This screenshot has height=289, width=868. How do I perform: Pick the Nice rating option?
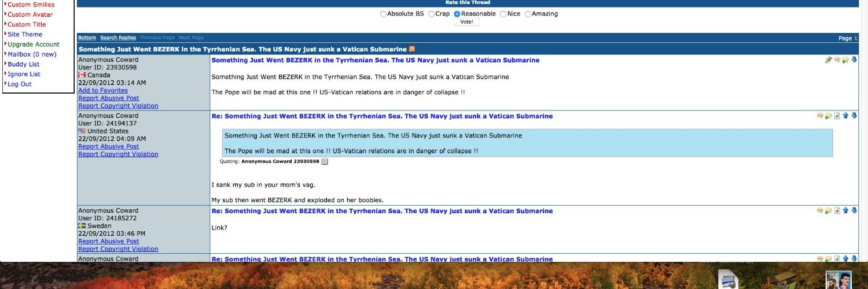(503, 14)
